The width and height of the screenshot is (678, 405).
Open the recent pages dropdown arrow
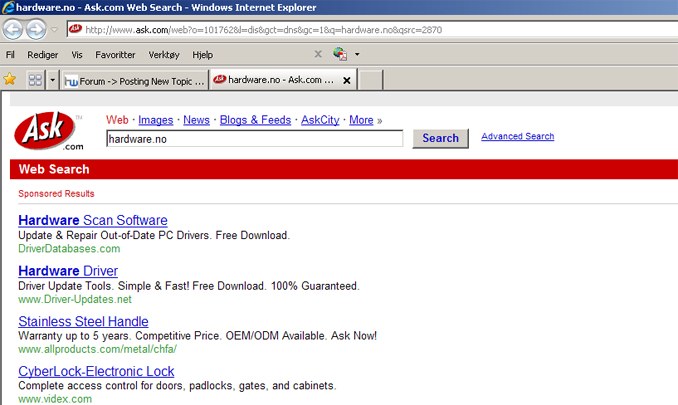54,30
